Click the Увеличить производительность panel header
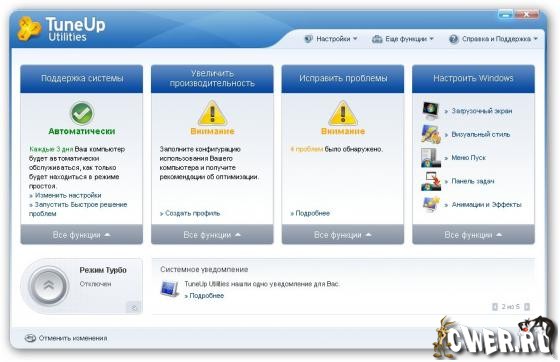Screen dimensions: 560x362 (x=212, y=79)
